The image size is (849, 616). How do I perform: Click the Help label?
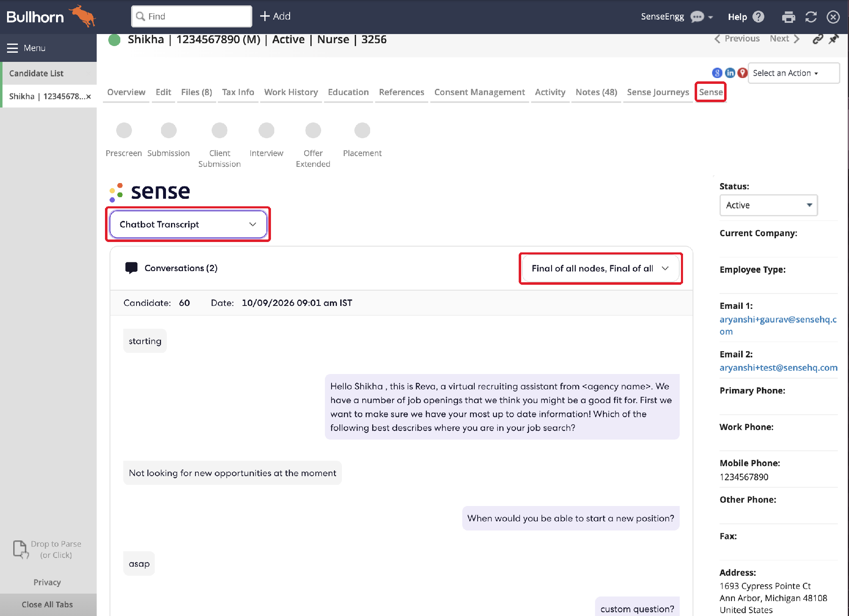(x=737, y=17)
